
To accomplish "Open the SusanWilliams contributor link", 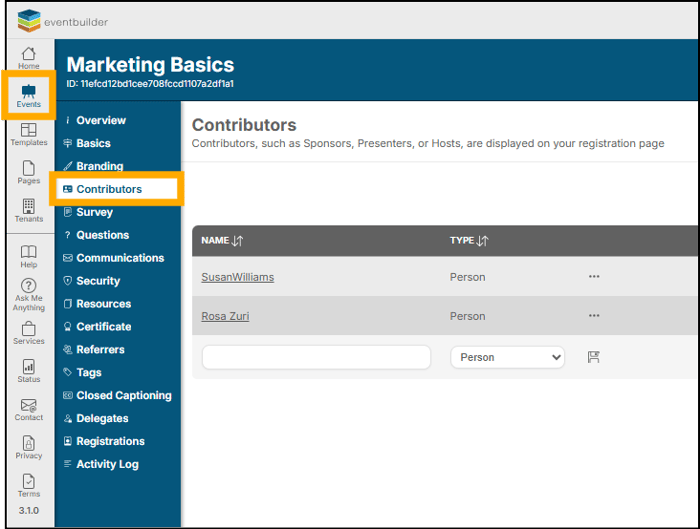I will coord(237,277).
